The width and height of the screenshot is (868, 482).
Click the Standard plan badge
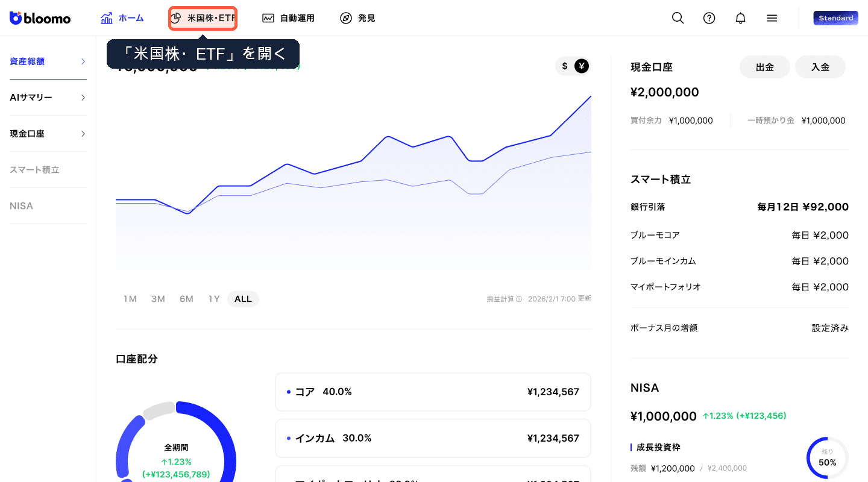tap(835, 18)
